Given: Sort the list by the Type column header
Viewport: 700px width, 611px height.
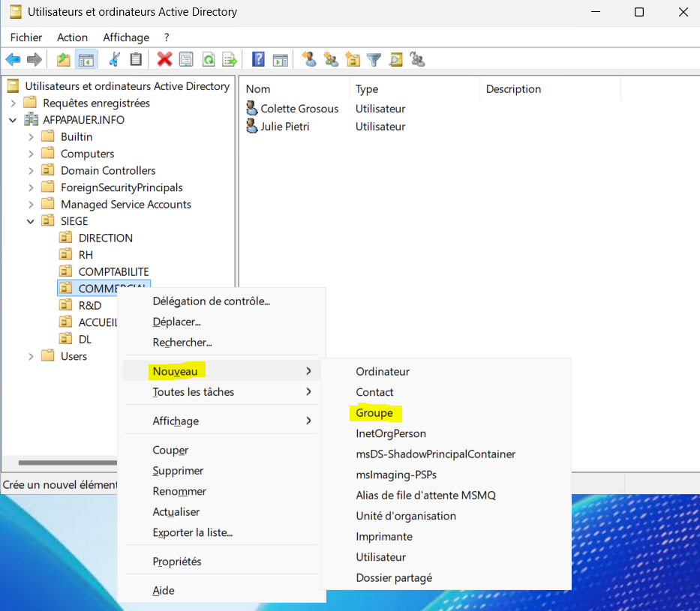Looking at the screenshot, I should pyautogui.click(x=367, y=89).
